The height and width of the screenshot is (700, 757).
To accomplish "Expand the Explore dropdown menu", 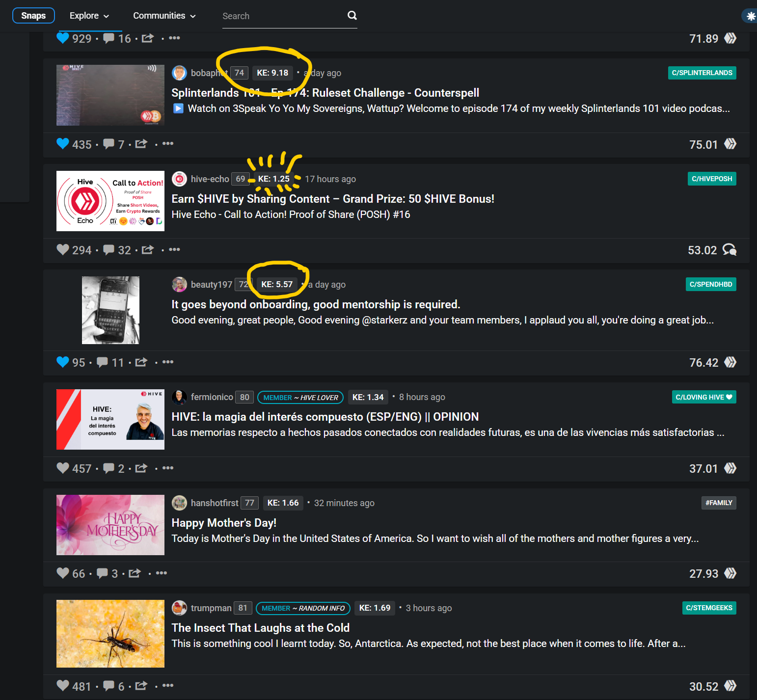I will (x=89, y=16).
